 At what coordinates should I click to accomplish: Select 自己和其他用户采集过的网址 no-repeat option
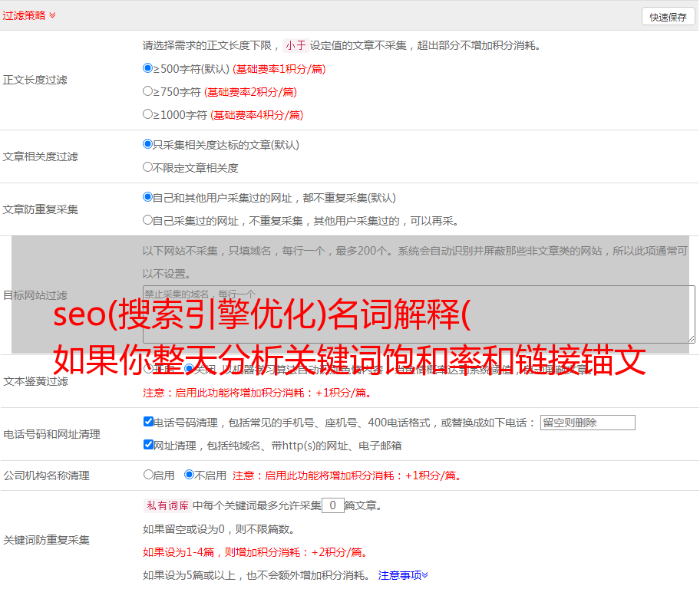tap(148, 197)
